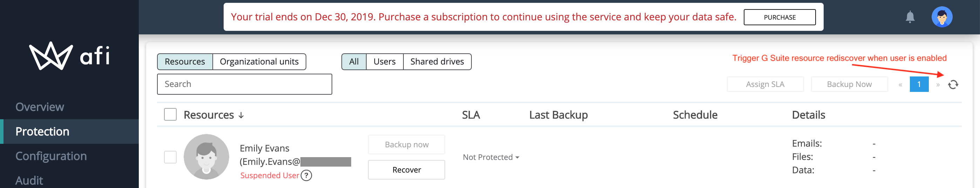
Task: Check the Emily Evans row checkbox
Action: tap(170, 157)
